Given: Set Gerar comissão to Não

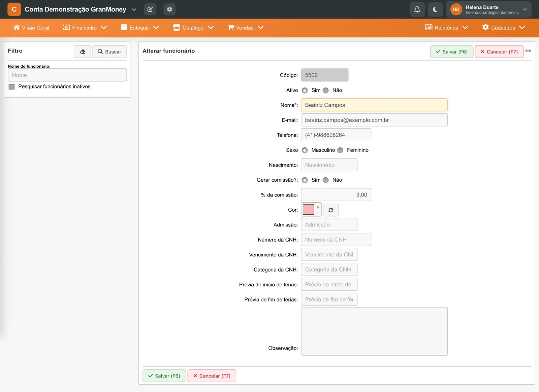Looking at the screenshot, I should (x=326, y=180).
